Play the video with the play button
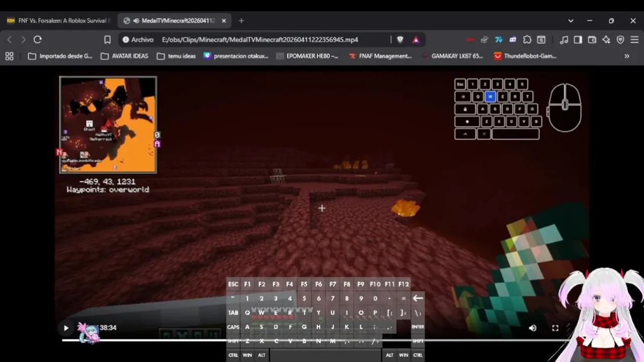Screen dimensions: 644x362 pyautogui.click(x=66, y=328)
